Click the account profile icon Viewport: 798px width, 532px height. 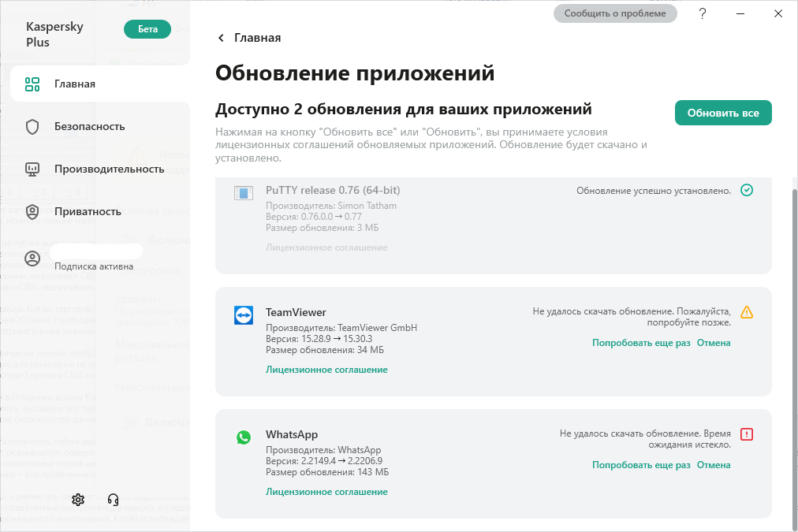tap(32, 259)
